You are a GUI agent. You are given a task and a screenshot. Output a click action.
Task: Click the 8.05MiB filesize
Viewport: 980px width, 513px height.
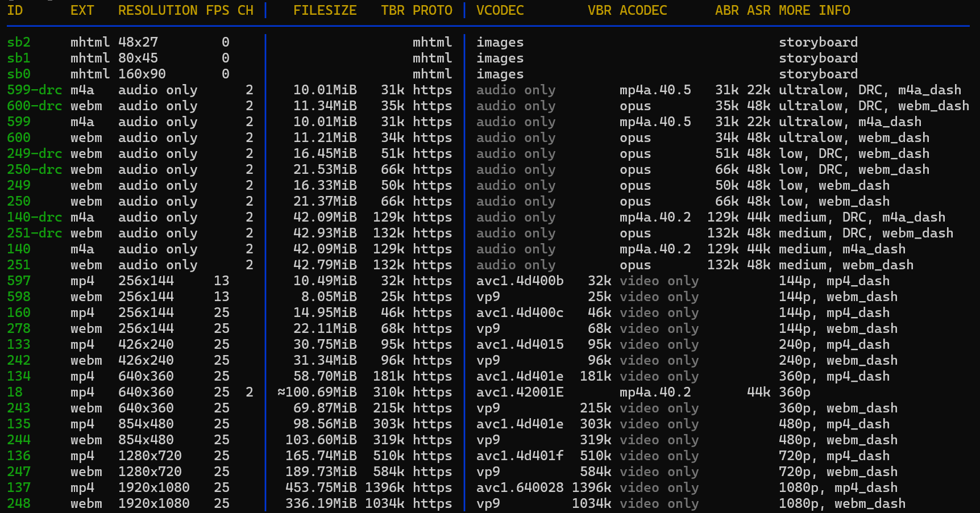point(329,297)
